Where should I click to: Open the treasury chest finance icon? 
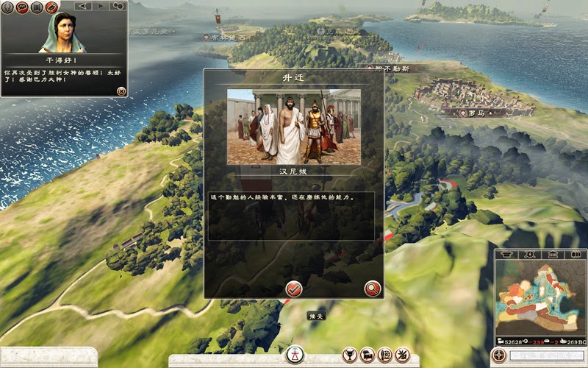[x=367, y=355]
